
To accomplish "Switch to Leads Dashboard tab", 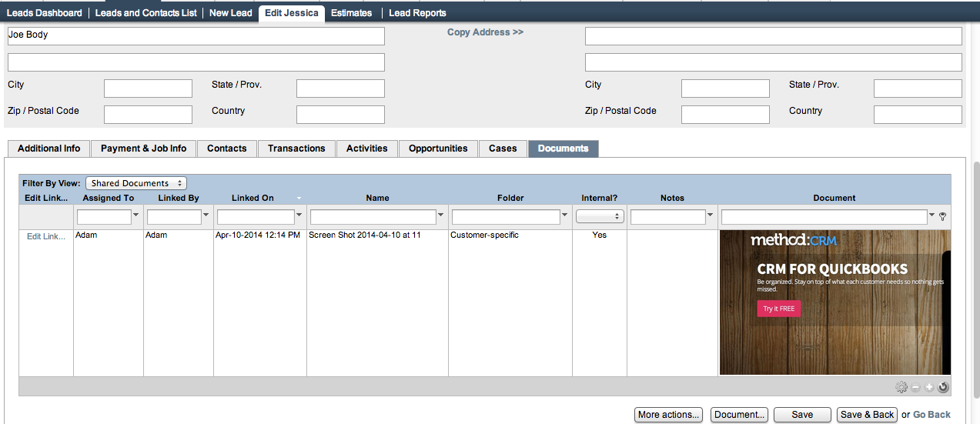I will click(x=44, y=13).
